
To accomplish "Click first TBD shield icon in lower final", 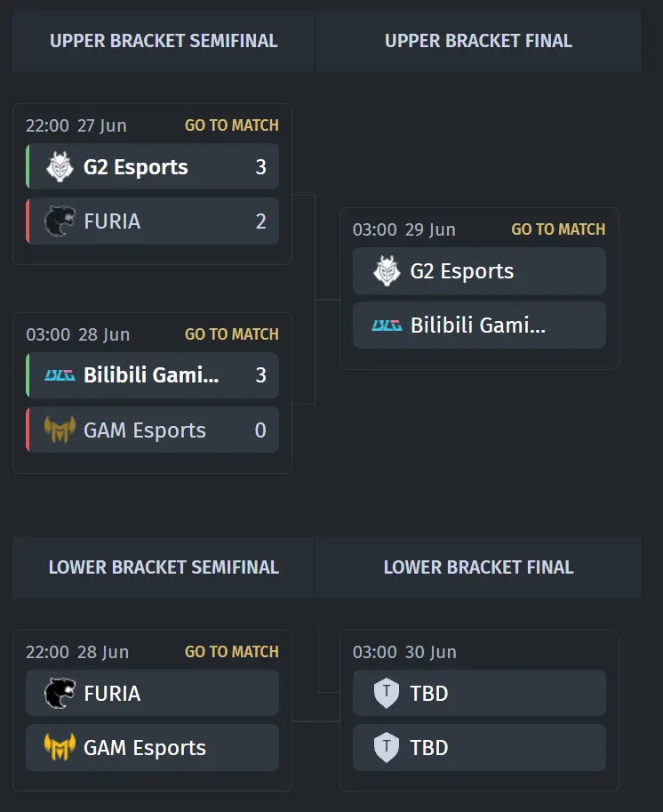I will tap(387, 693).
